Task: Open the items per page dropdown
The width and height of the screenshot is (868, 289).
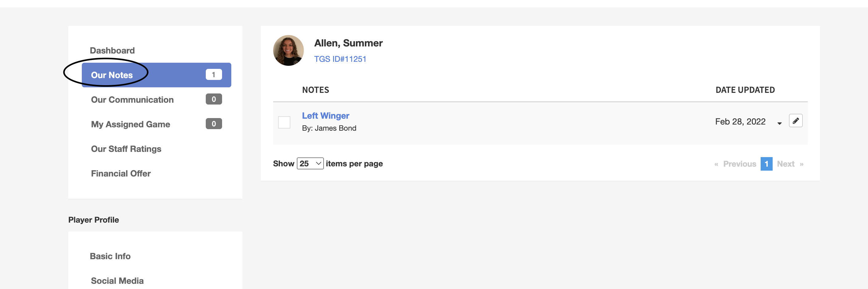Action: (310, 163)
